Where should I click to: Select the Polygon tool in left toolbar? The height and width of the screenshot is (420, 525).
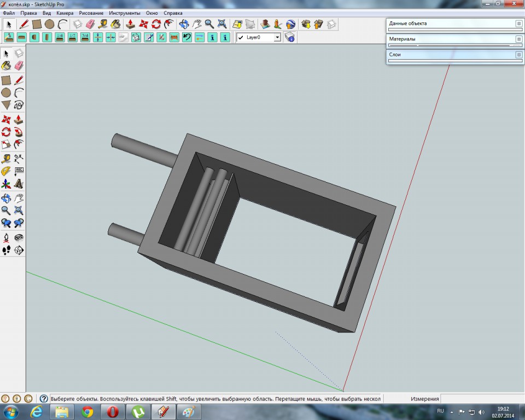pos(6,104)
